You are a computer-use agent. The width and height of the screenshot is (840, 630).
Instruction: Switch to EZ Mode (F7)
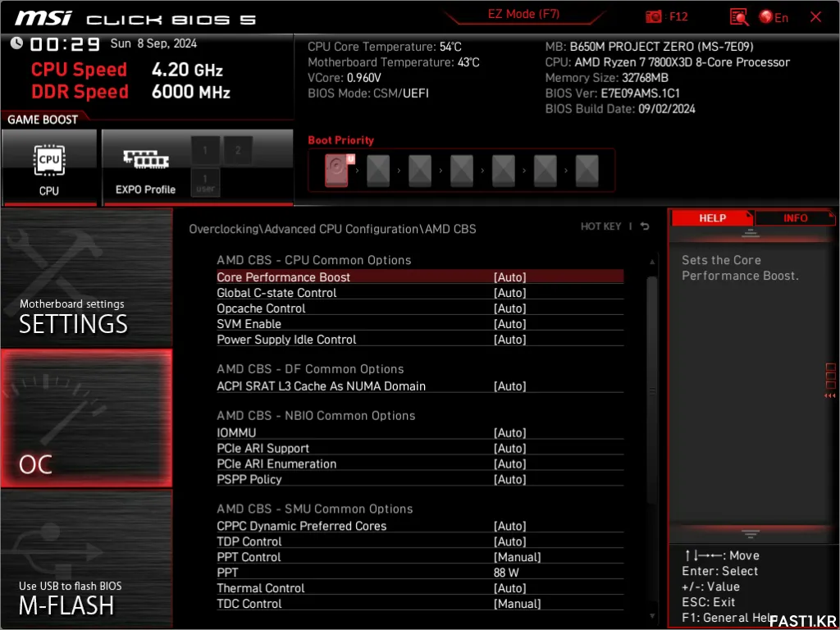coord(523,15)
